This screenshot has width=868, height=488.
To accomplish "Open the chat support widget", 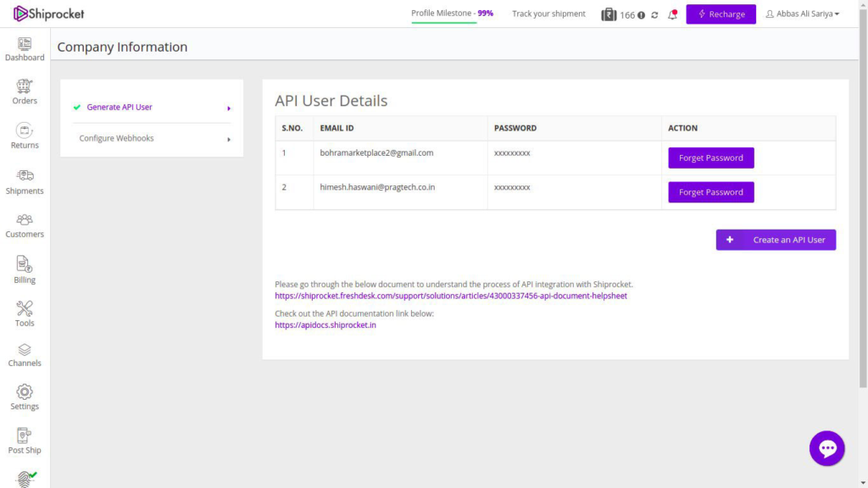I will 826,448.
